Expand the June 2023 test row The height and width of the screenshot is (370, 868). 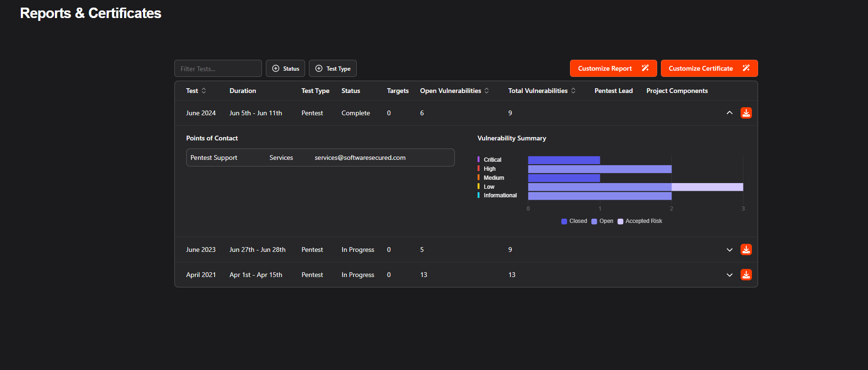729,250
